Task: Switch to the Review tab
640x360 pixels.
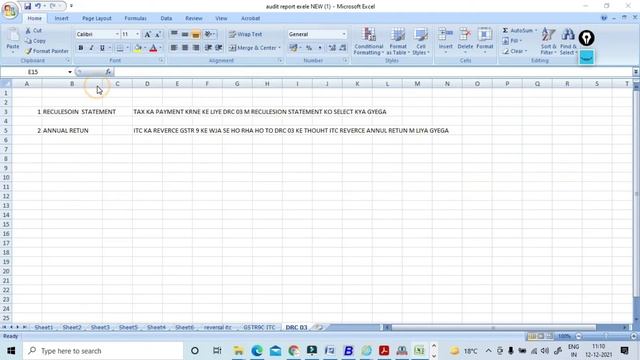Action: coord(193,18)
